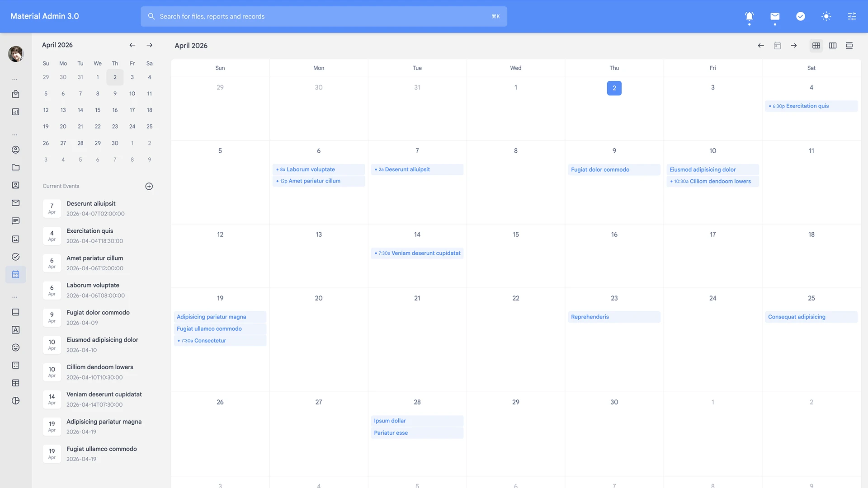Viewport: 868px width, 488px height.
Task: Open the 6:30p Exercitation quis event
Action: (x=811, y=106)
